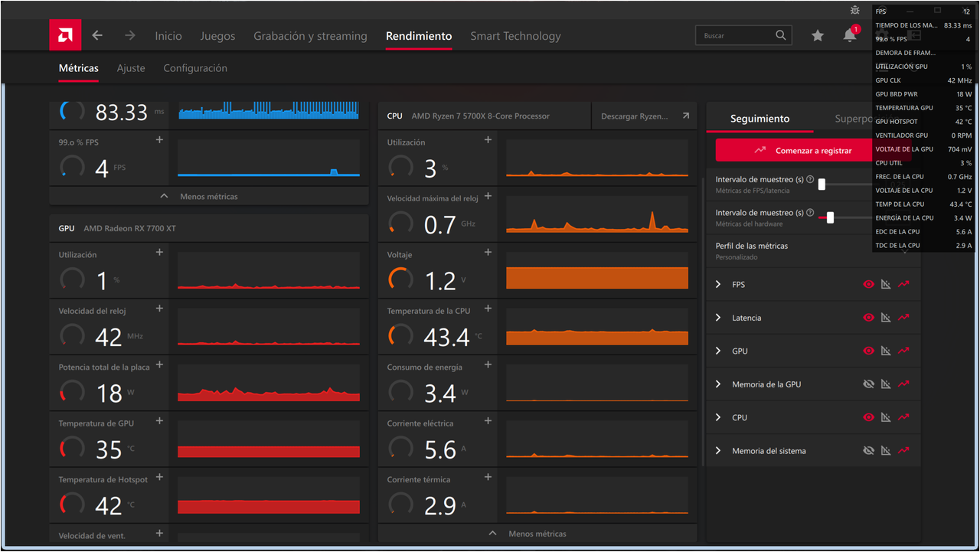980x552 pixels.
Task: Expand the CPU tracking group chevron
Action: pos(718,417)
